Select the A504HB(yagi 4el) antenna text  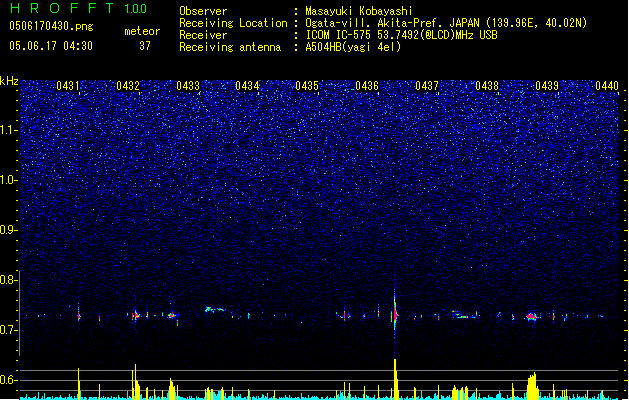pyautogui.click(x=353, y=47)
